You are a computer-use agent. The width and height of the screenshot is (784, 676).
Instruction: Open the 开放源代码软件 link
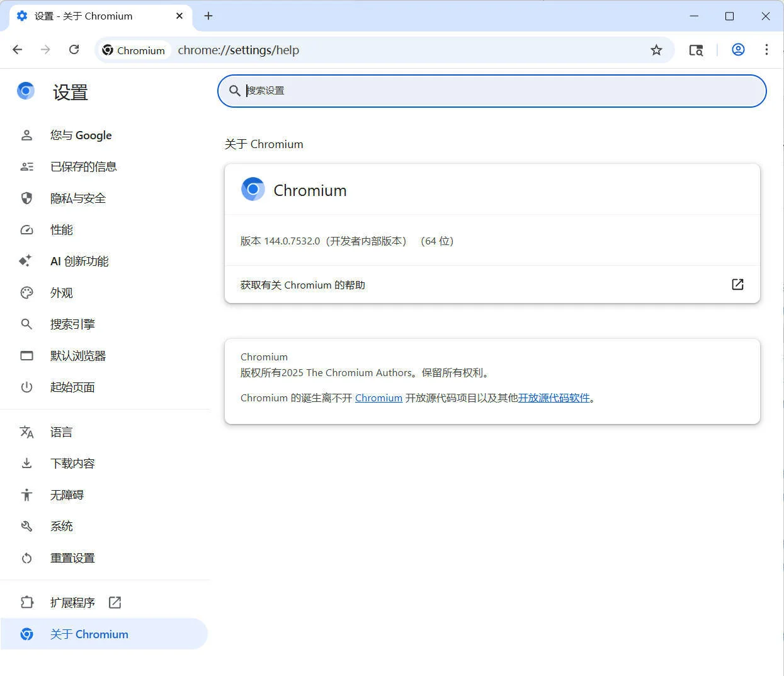[554, 398]
